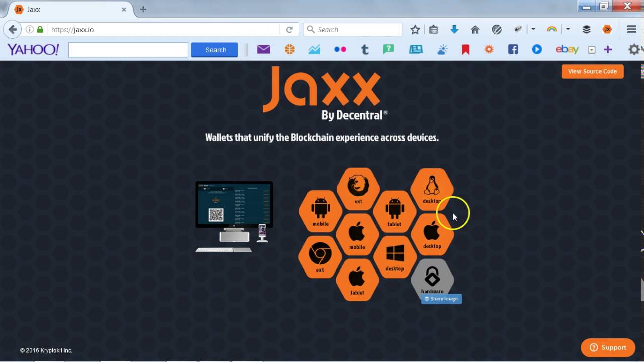Choose the Chrome ext wallet hexagon
The height and width of the screenshot is (362, 644).
pos(320,257)
